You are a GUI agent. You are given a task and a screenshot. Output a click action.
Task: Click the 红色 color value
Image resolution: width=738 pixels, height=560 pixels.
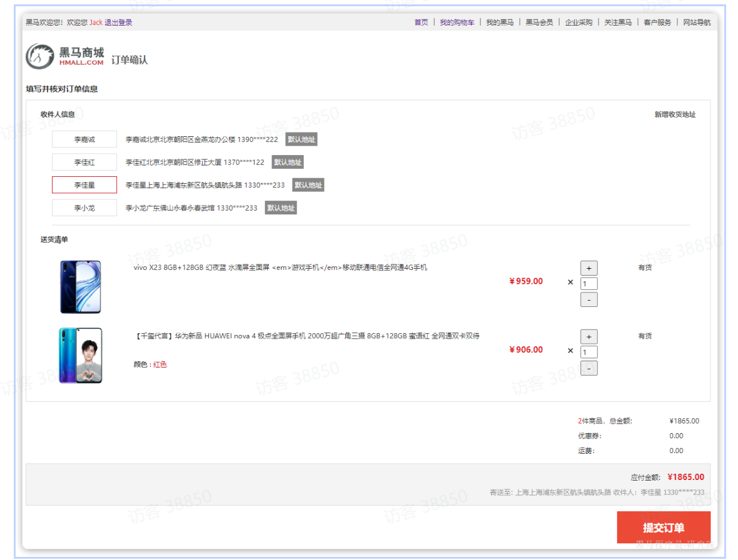pyautogui.click(x=160, y=364)
